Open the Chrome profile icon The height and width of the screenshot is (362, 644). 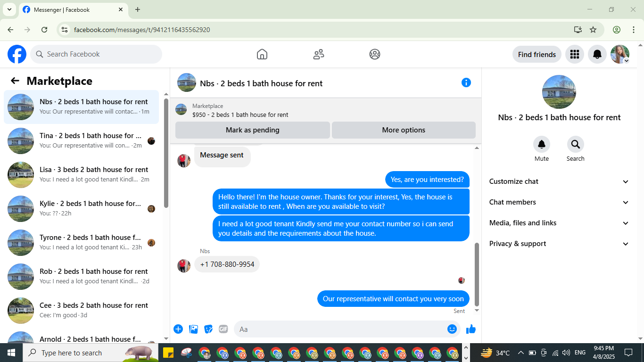coord(617,30)
